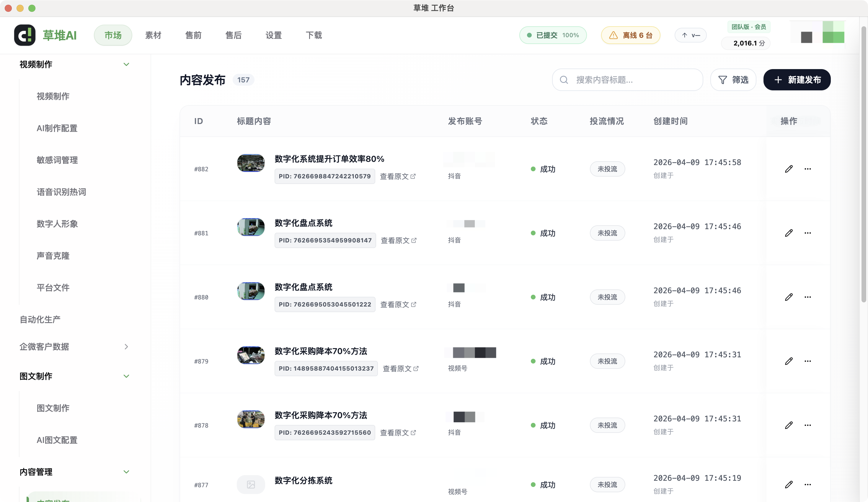This screenshot has width=868, height=502.
Task: Open 声音克隆 in sidebar
Action: pyautogui.click(x=53, y=256)
